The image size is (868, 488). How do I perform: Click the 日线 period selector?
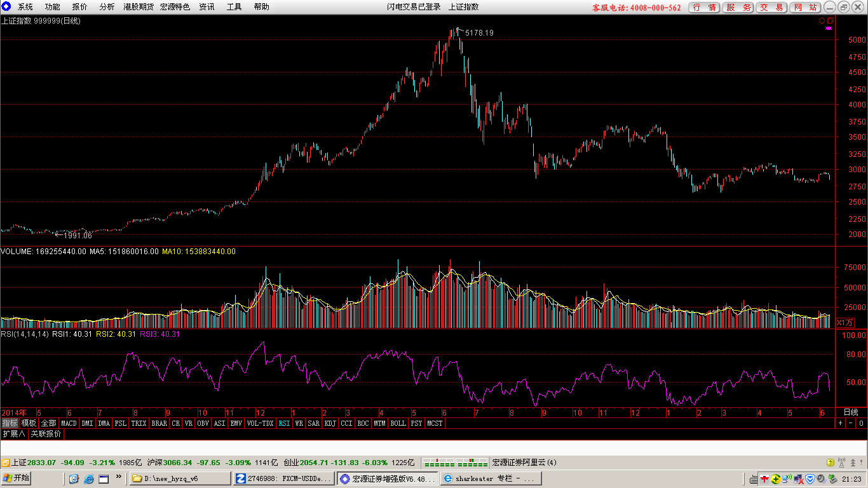click(x=851, y=412)
